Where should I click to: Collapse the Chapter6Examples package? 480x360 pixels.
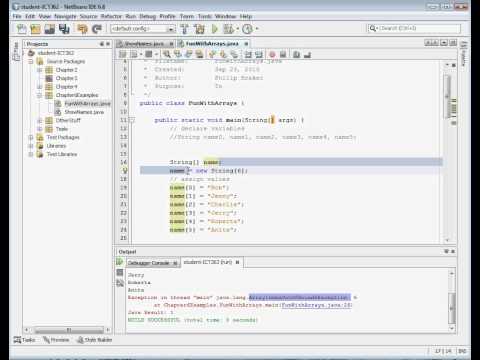coord(39,95)
